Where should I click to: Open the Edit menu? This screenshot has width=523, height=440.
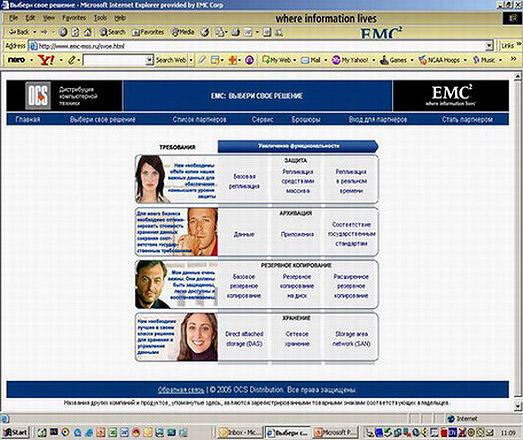[x=30, y=18]
